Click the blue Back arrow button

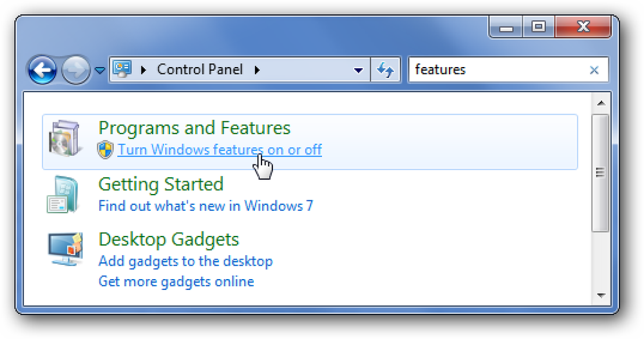43,70
